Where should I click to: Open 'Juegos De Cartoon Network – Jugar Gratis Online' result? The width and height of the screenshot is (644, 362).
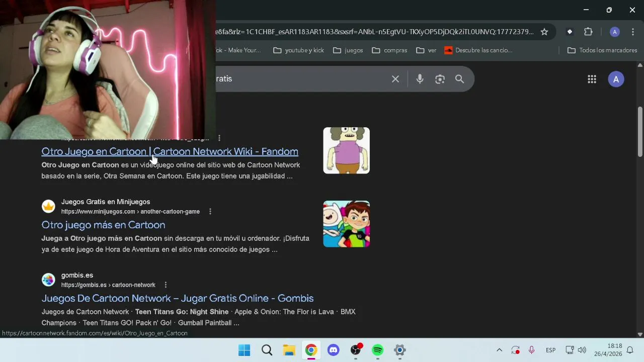(177, 298)
